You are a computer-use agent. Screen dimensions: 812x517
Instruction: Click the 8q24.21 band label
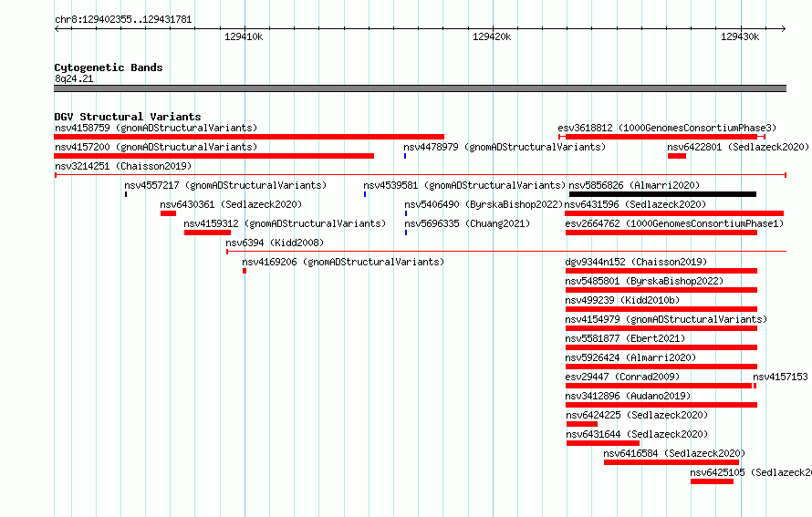[74, 78]
